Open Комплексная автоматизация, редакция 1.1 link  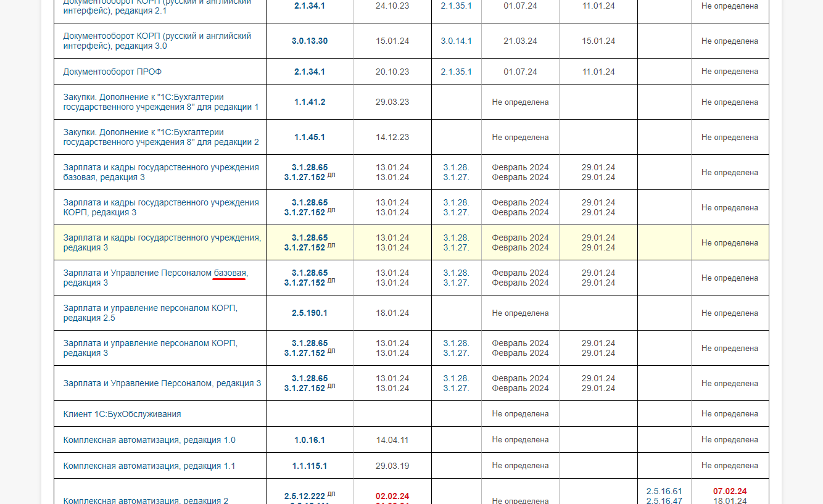[x=149, y=466]
